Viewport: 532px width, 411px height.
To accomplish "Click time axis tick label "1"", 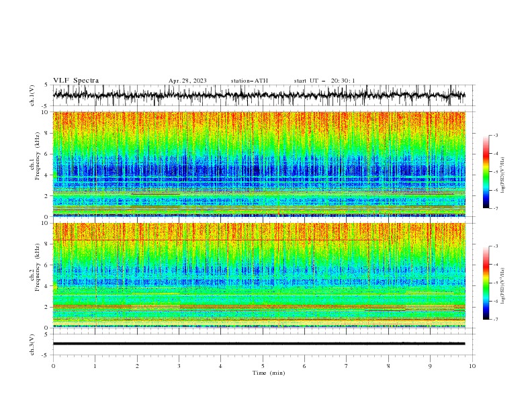I will tap(95, 366).
